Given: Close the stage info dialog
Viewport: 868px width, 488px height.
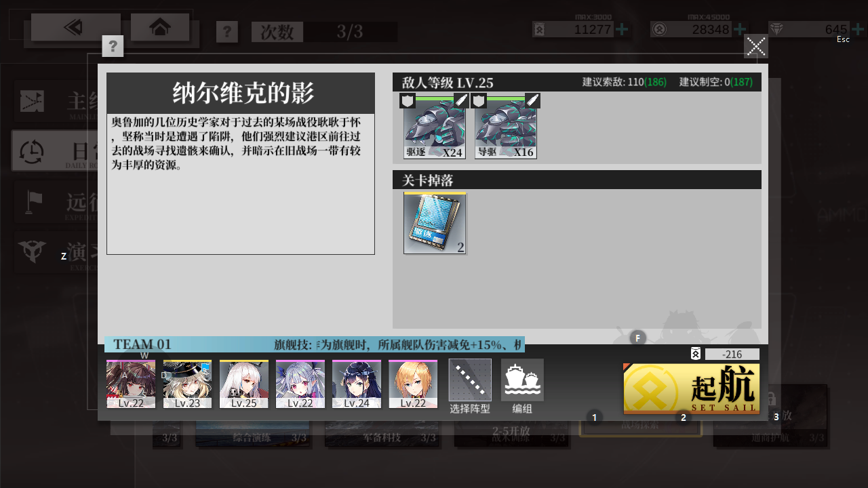Looking at the screenshot, I should point(756,46).
